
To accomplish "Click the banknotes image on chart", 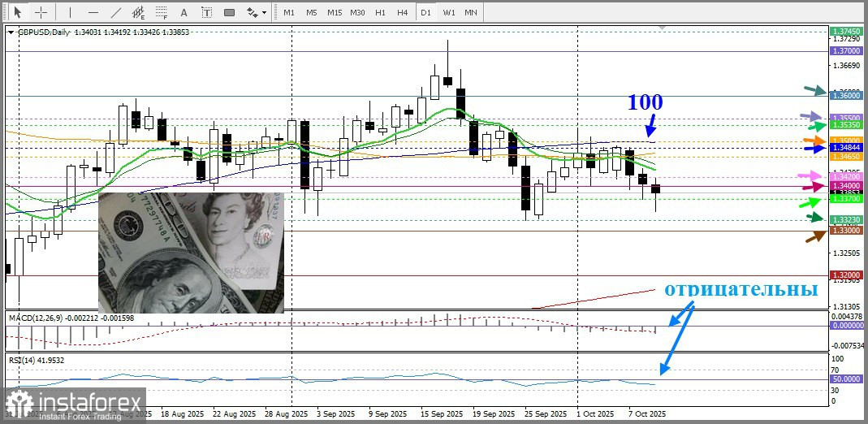I will click(191, 253).
